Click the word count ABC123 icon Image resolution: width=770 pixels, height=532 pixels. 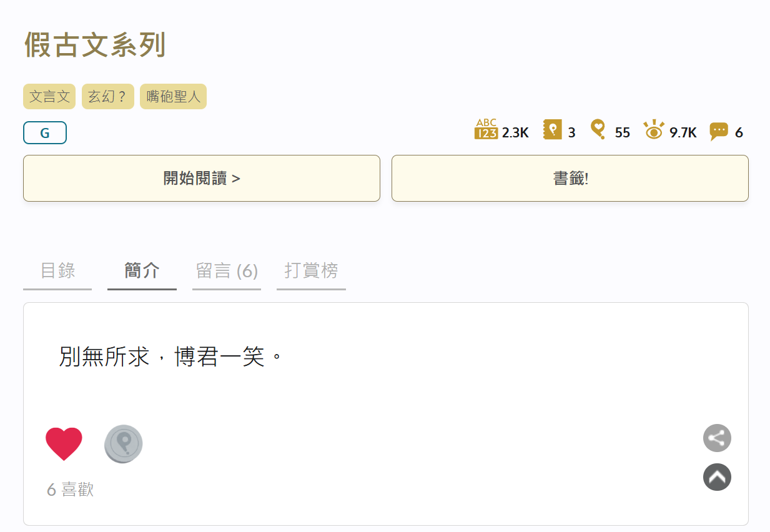(x=486, y=129)
